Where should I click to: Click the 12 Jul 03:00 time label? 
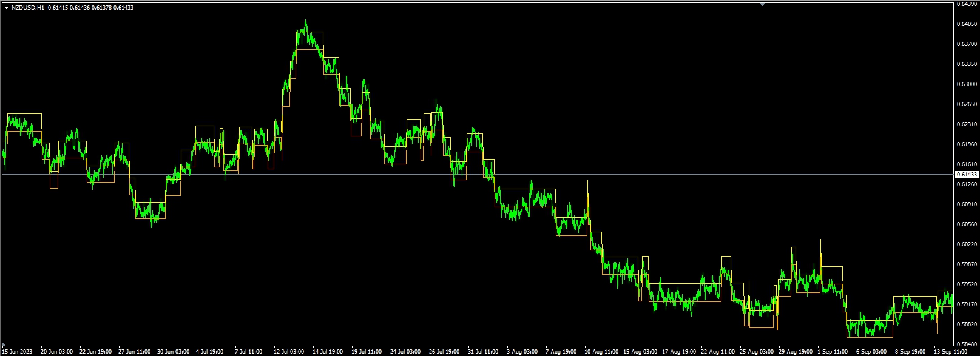[289, 351]
